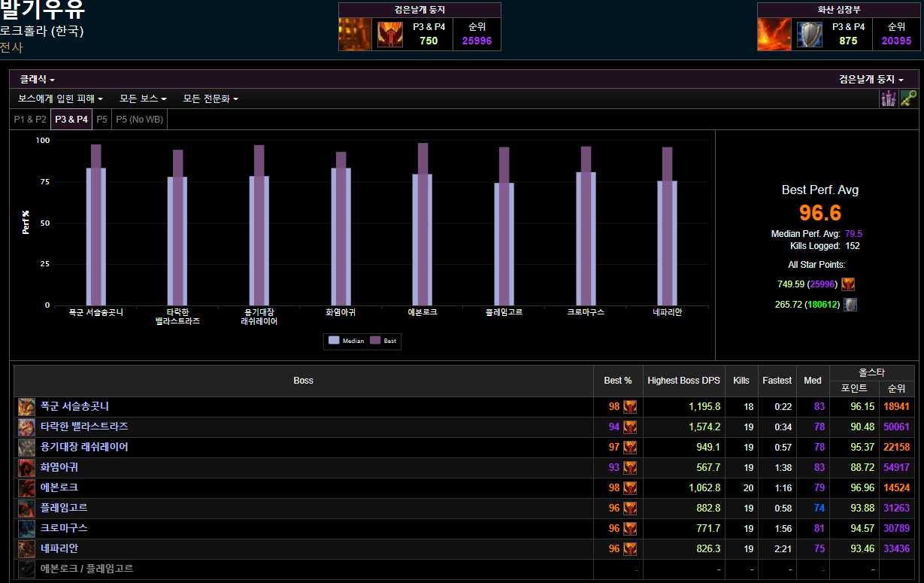This screenshot has width=924, height=583.
Task: Click the green key icon in the toolbar
Action: (x=908, y=99)
